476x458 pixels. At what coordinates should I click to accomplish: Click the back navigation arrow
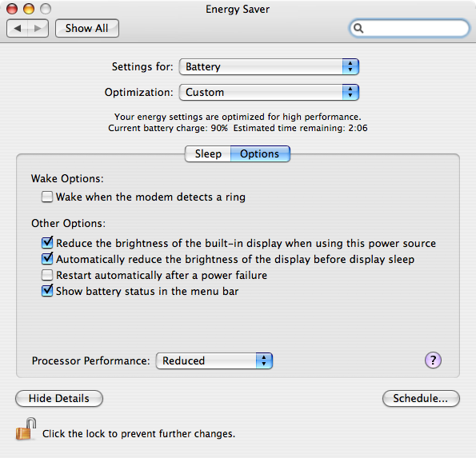click(x=18, y=29)
